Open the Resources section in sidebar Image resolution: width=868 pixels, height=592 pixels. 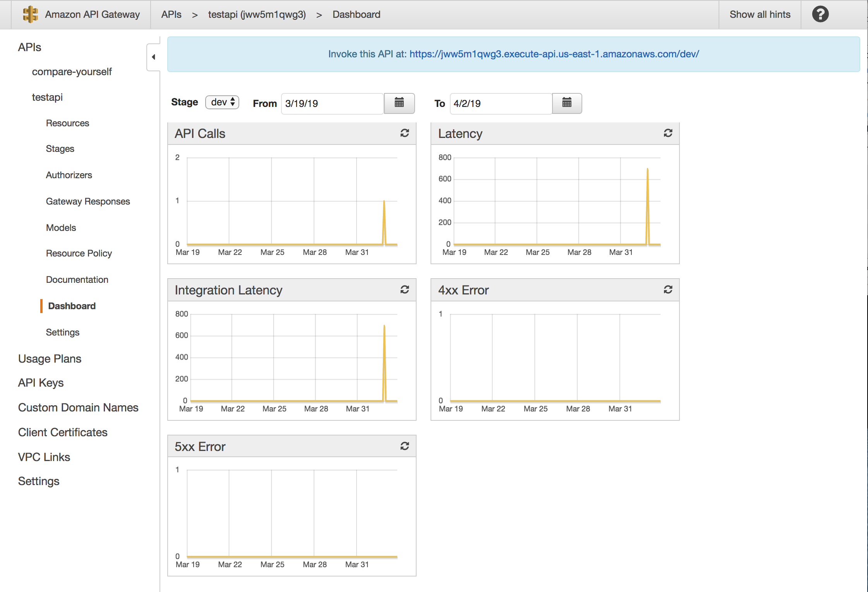coord(67,123)
